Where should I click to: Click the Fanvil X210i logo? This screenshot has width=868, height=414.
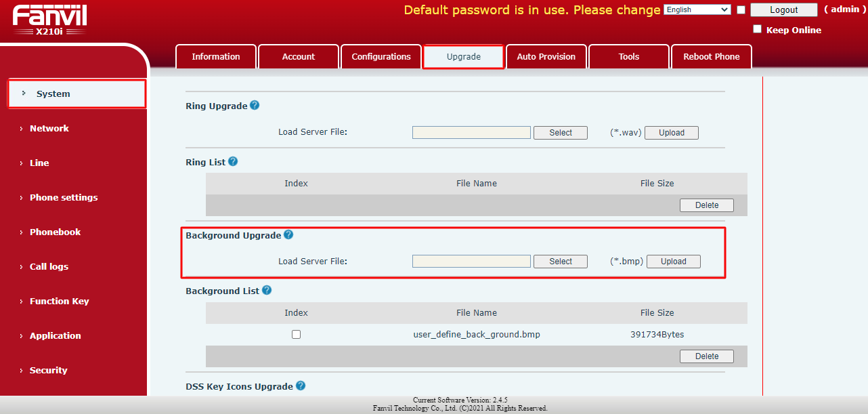click(49, 20)
